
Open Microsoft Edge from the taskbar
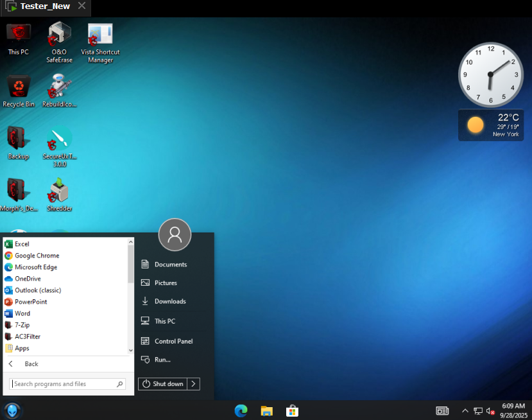click(241, 410)
